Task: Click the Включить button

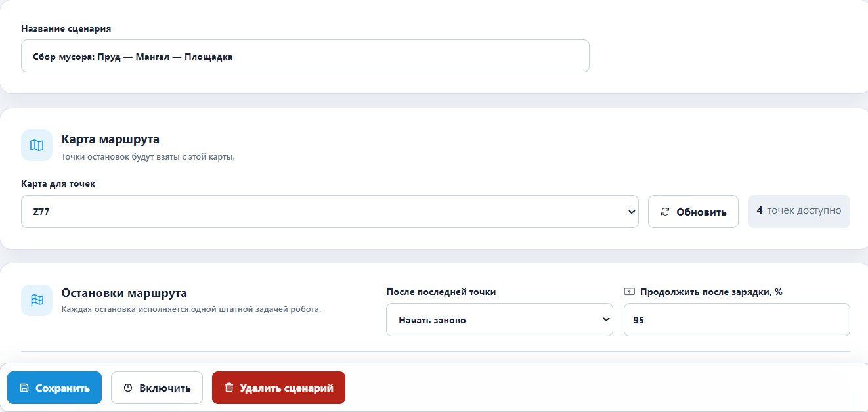Action: pyautogui.click(x=157, y=388)
